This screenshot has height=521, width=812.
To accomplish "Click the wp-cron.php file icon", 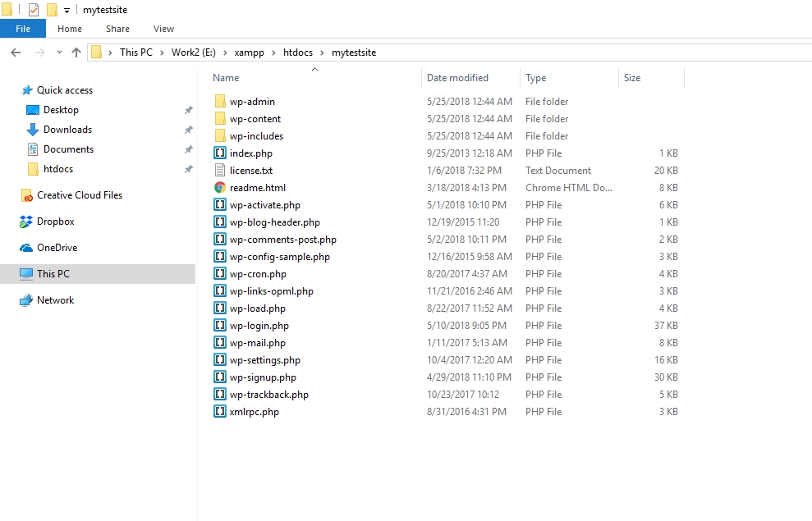I will tap(220, 273).
